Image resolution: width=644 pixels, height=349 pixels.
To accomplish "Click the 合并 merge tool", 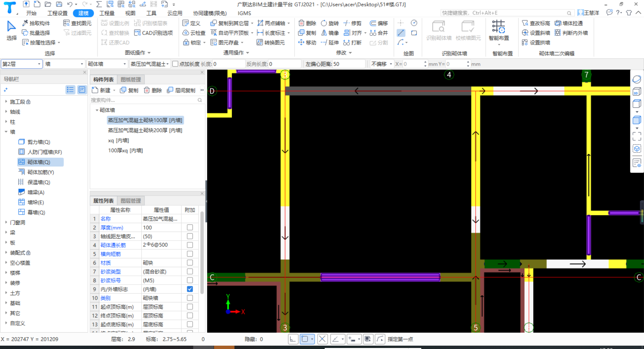I will pyautogui.click(x=379, y=33).
